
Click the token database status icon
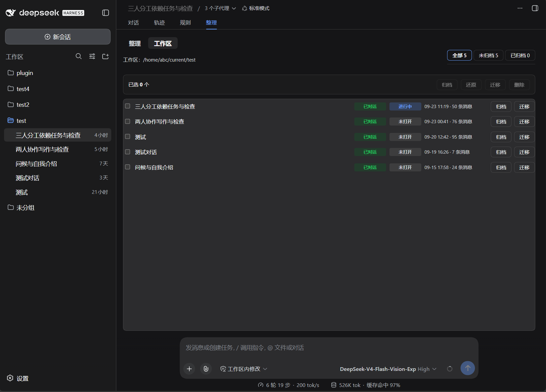click(x=334, y=385)
